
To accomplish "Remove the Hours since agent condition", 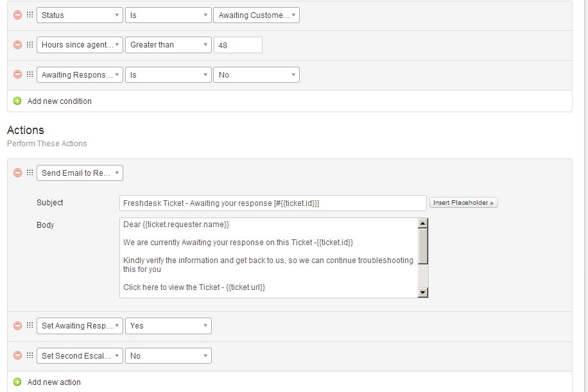I will point(17,45).
